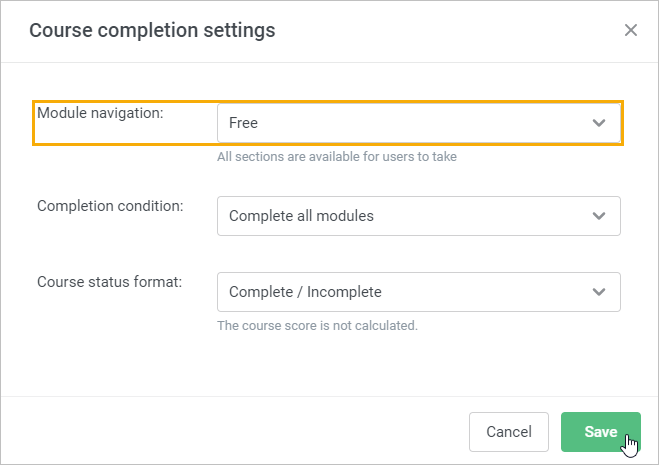The height and width of the screenshot is (465, 659).
Task: Cancel the course completion changes
Action: (509, 432)
